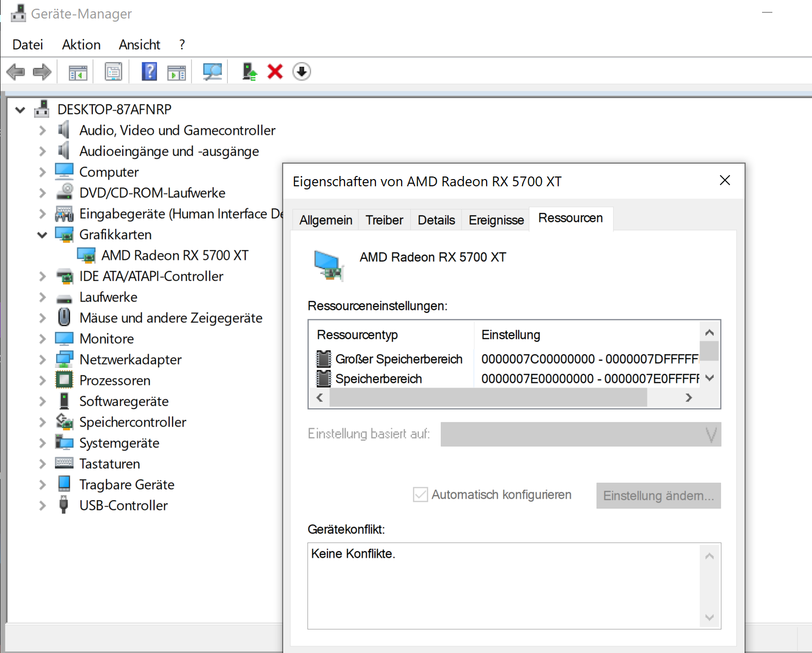This screenshot has width=812, height=653.
Task: Click the Großer Speicherbereich memory chip icon
Action: pyautogui.click(x=323, y=359)
